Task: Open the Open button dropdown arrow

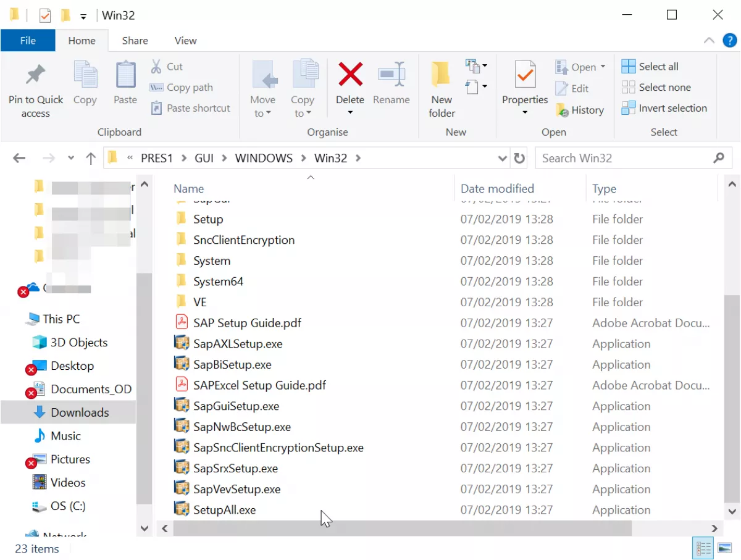Action: 603,67
